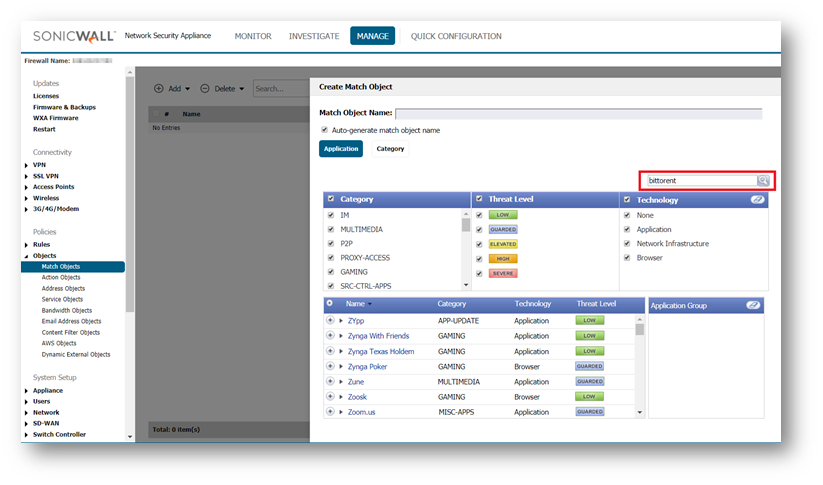Screen dimensions: 823x485
Task: Add ZYpp using its plus icon
Action: [x=330, y=321]
